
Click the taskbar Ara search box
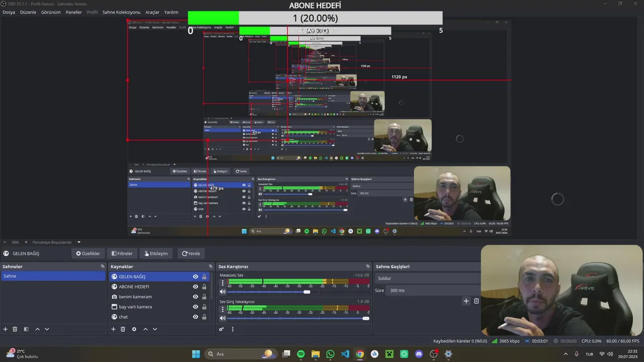tap(240, 354)
